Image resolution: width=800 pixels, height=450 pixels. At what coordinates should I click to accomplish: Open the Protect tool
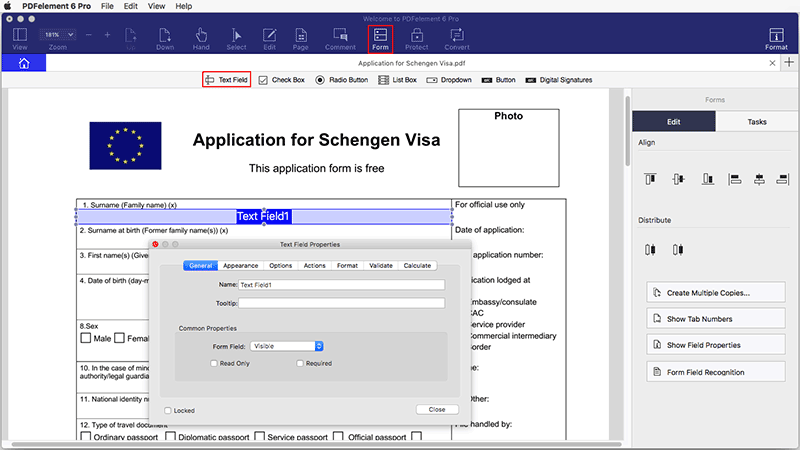417,39
